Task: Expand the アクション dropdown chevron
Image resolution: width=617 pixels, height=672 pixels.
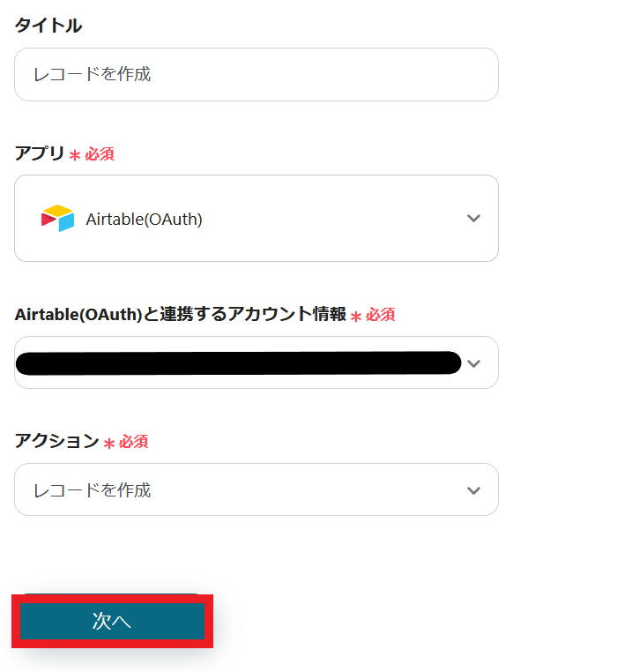Action: click(x=473, y=490)
